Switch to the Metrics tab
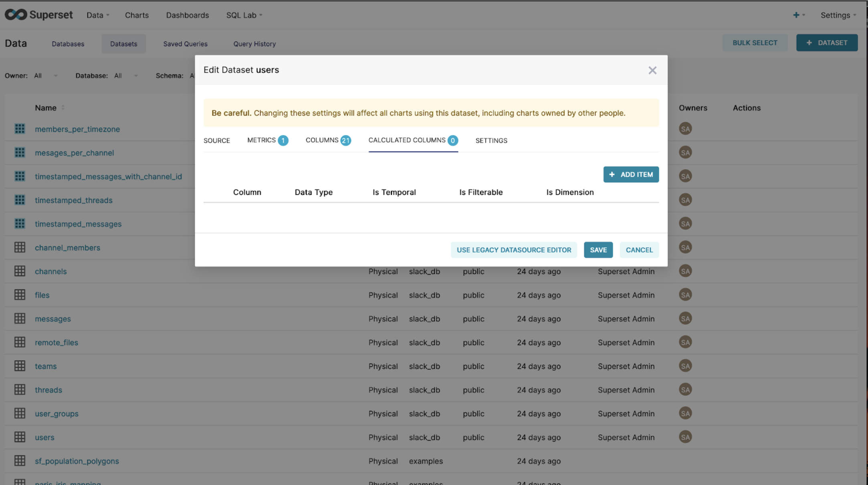This screenshot has height=485, width=868. pos(267,140)
